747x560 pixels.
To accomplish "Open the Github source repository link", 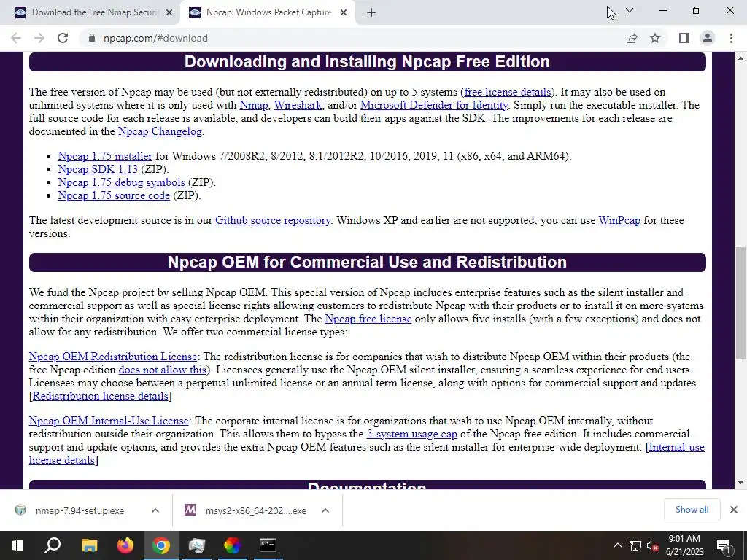I will pyautogui.click(x=273, y=220).
